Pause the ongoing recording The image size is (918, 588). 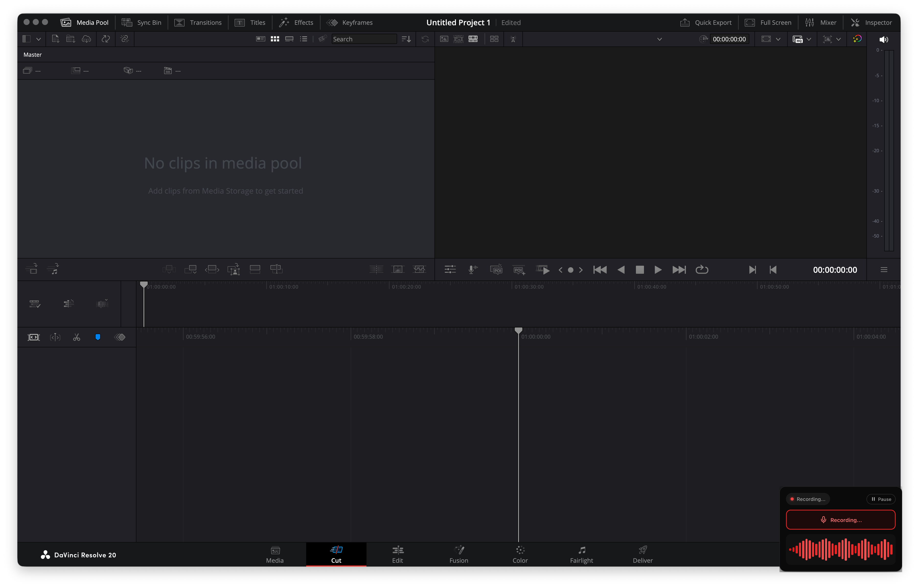point(881,499)
